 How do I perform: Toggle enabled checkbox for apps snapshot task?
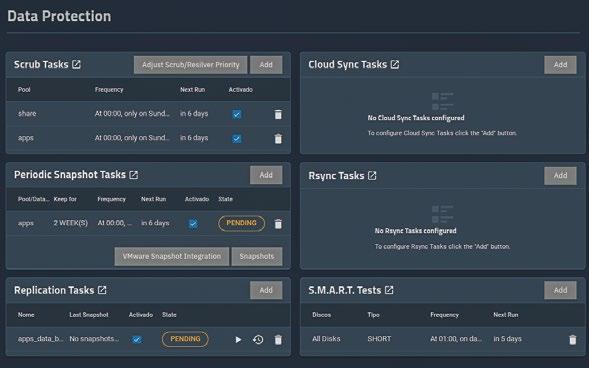pos(193,224)
